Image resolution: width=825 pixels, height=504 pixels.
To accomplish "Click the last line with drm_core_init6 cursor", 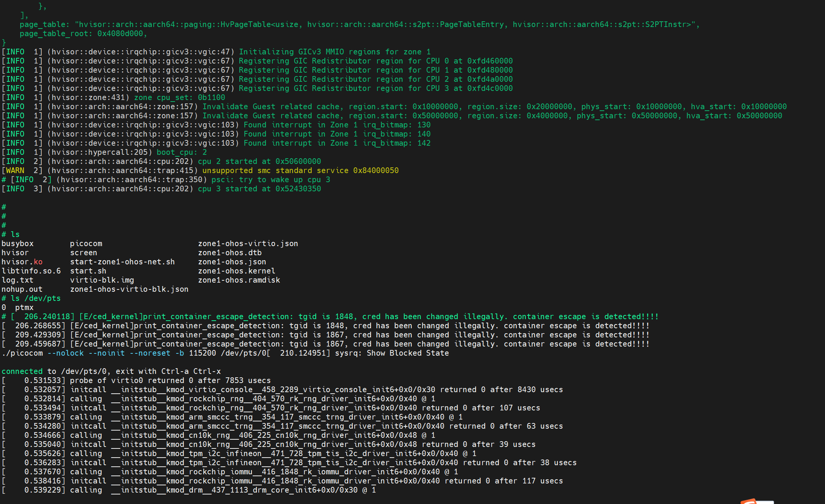I will (189, 490).
